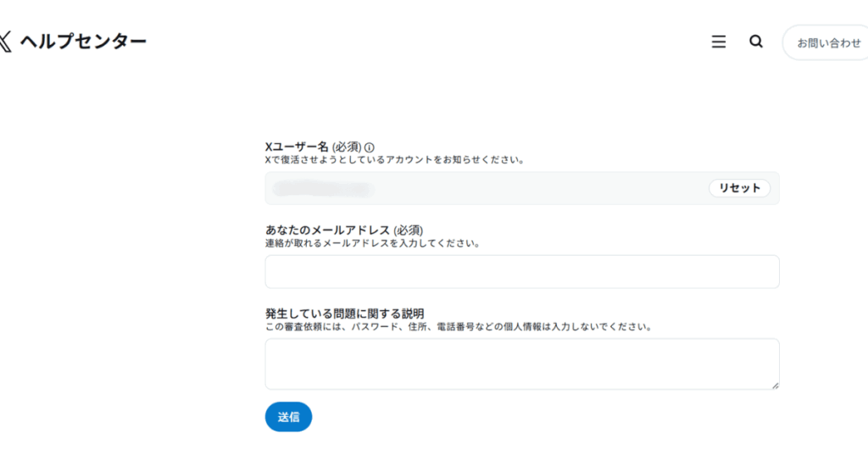Click the Xユーザー名 (必須) label
The image size is (868, 456).
click(314, 147)
